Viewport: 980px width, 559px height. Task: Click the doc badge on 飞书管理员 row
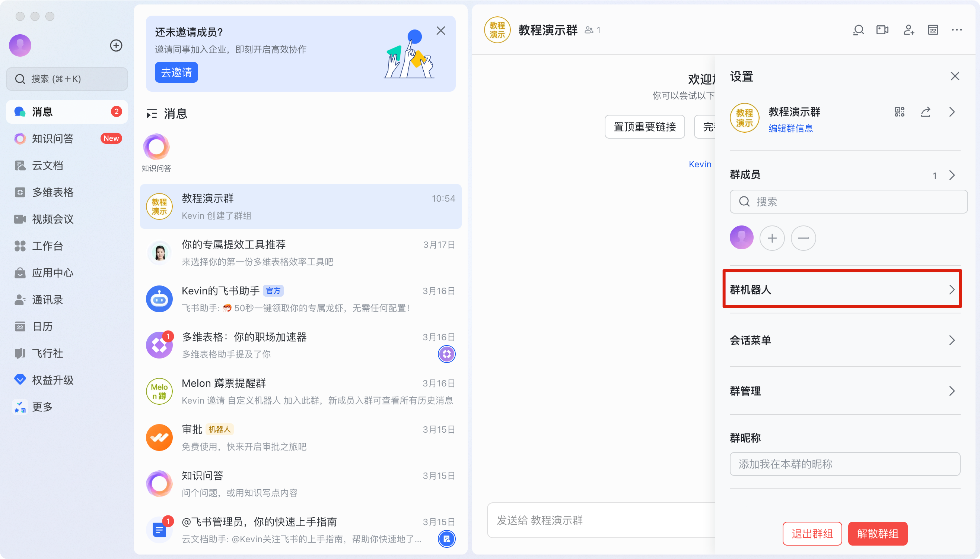446,539
